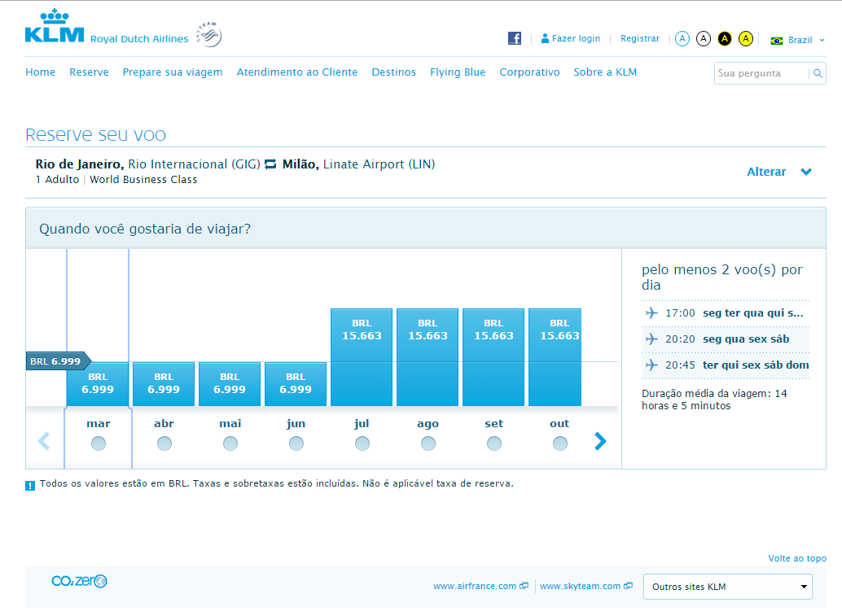This screenshot has height=616, width=842.
Task: Select the ago month radio button
Action: click(x=428, y=443)
